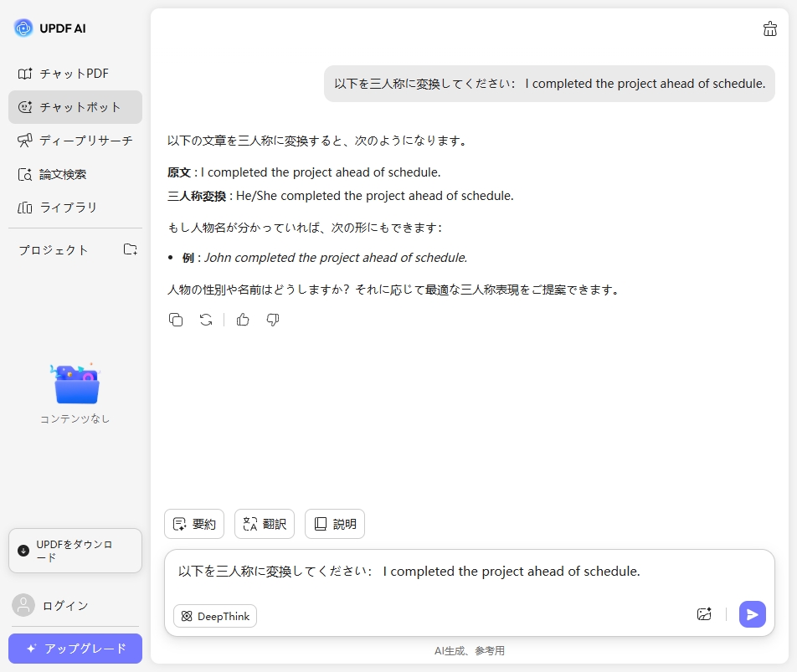
Task: Send the message with the arrow button
Action: point(753,614)
